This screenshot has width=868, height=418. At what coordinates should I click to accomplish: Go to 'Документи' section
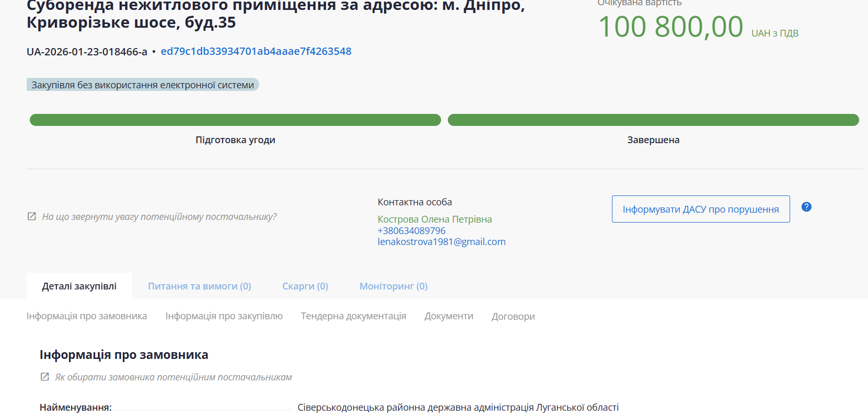(x=448, y=316)
